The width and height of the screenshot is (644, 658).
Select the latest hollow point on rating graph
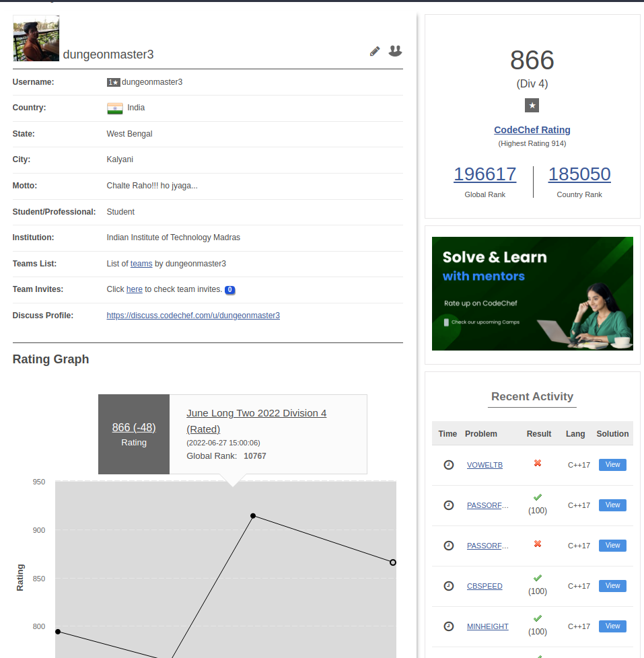[x=392, y=562]
